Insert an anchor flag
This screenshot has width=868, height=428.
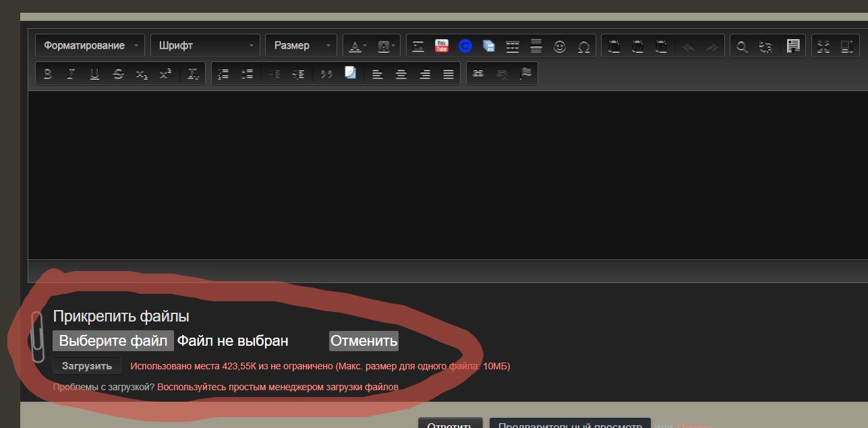point(525,73)
